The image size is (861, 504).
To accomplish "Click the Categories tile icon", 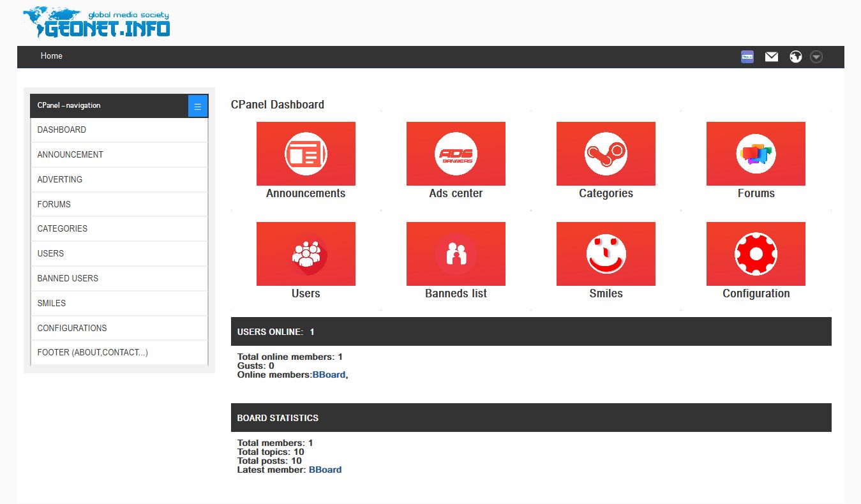I will (x=606, y=154).
